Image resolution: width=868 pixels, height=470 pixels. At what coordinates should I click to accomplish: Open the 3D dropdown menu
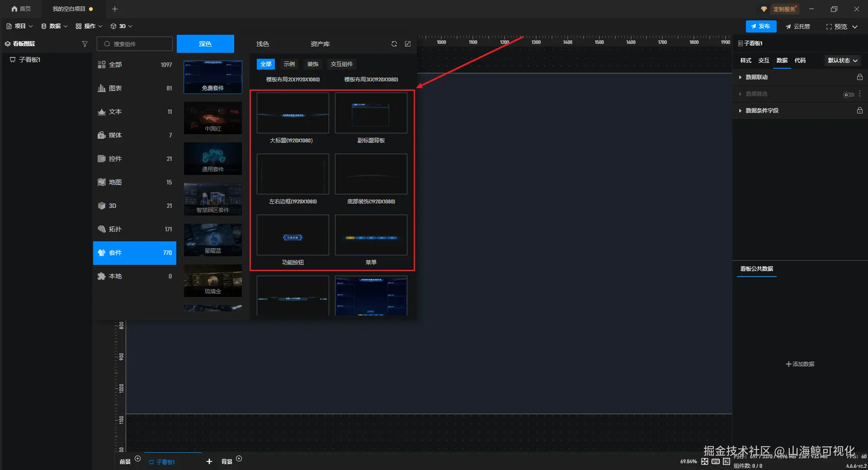coord(122,26)
